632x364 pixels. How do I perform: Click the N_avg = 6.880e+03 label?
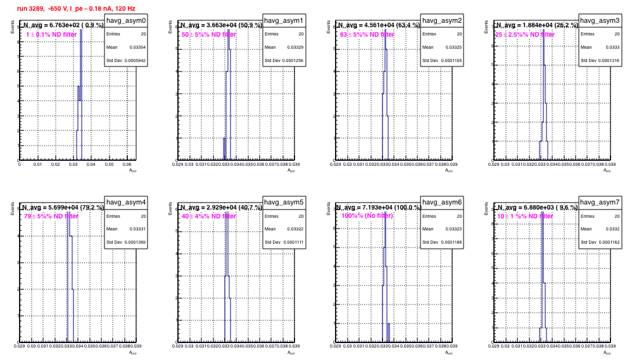pos(537,208)
